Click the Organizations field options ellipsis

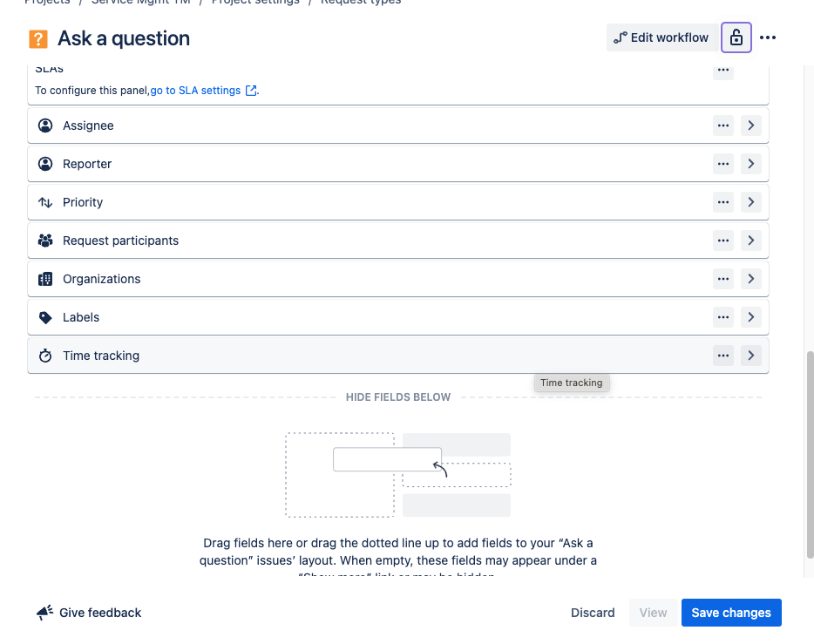723,279
